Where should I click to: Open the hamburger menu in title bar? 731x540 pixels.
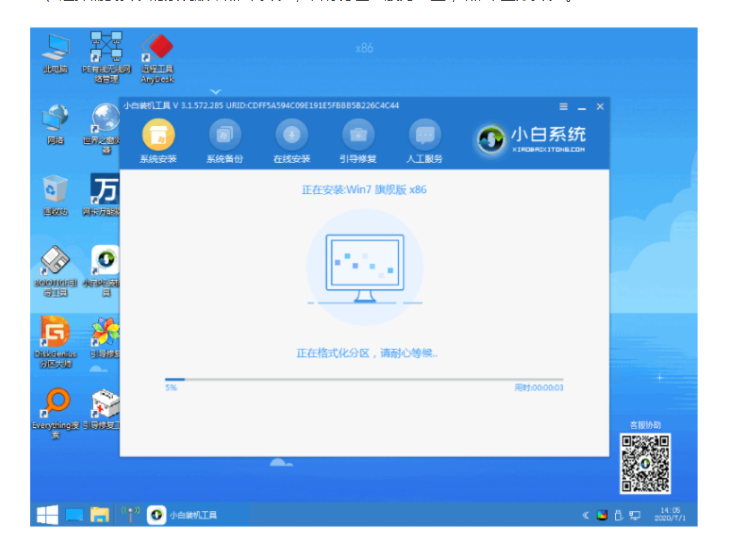click(x=563, y=107)
